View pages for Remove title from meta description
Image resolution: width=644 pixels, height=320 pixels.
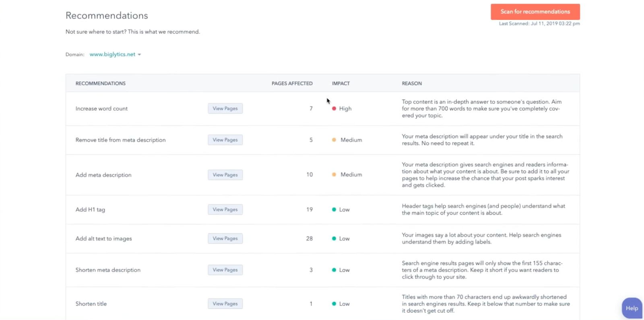pyautogui.click(x=225, y=140)
